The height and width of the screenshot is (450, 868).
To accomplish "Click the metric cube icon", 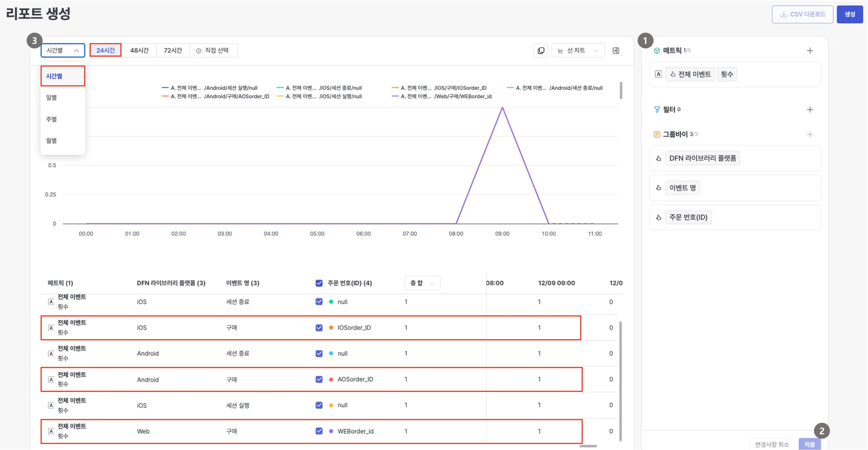I will [657, 50].
